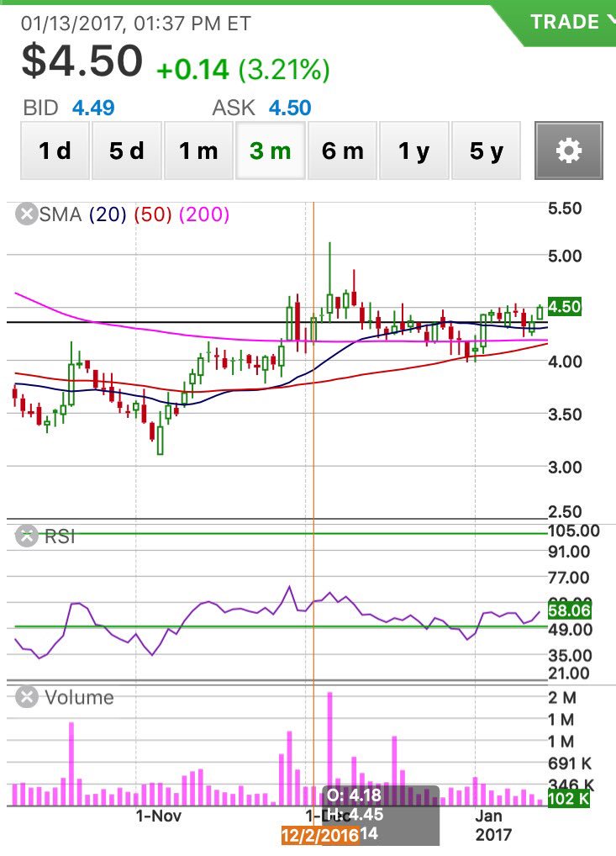Click the ASK price 4.50
Image resolution: width=616 pixels, height=856 pixels.
[290, 108]
